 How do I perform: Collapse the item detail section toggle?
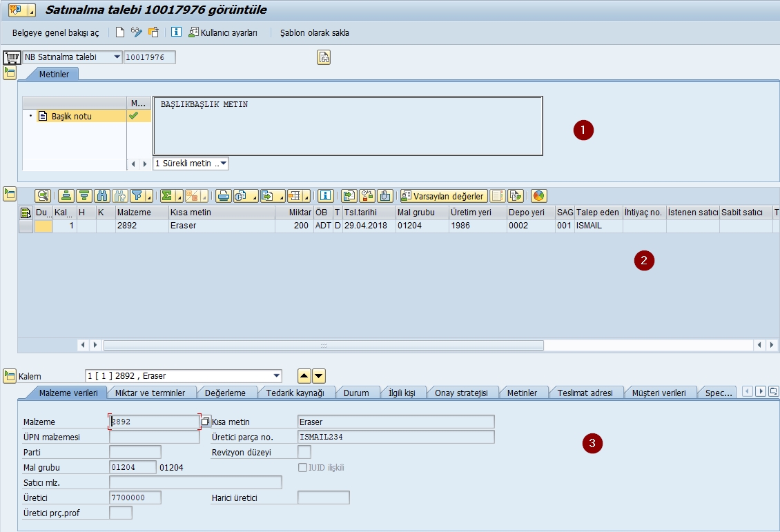tap(10, 376)
